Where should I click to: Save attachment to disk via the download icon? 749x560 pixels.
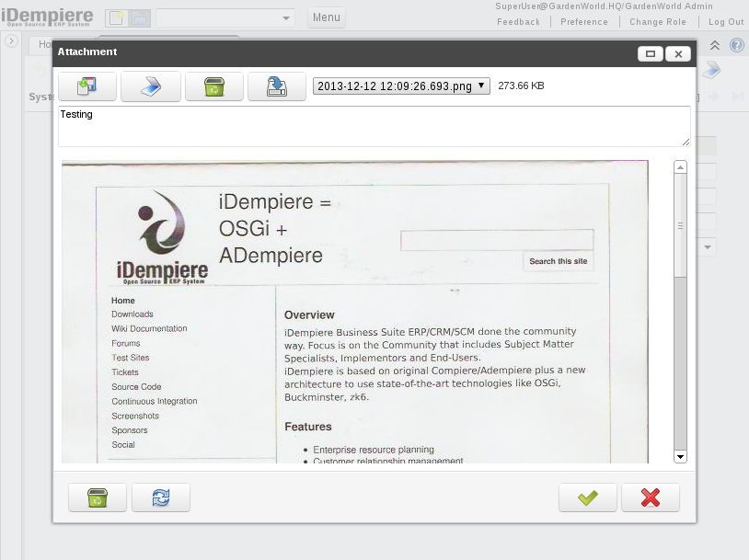(x=276, y=86)
